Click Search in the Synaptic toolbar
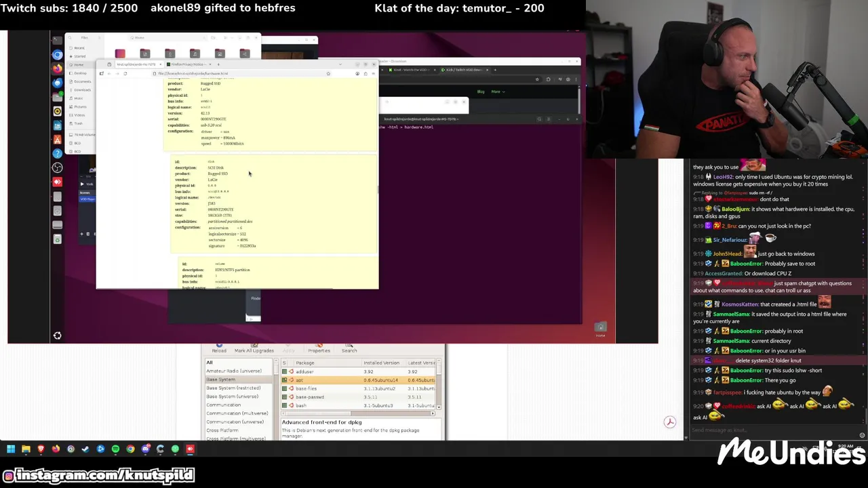868x488 pixels. coord(349,348)
